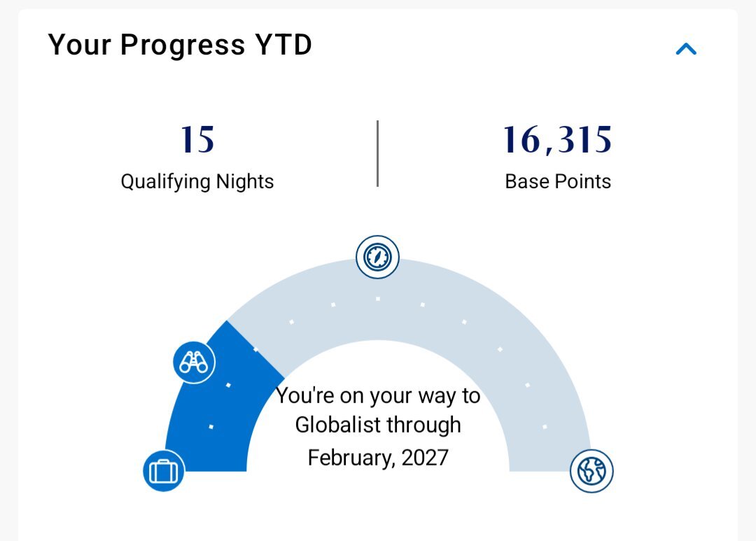Click the topmost white tick on the arc
This screenshot has width=756, height=541.
[378, 299]
